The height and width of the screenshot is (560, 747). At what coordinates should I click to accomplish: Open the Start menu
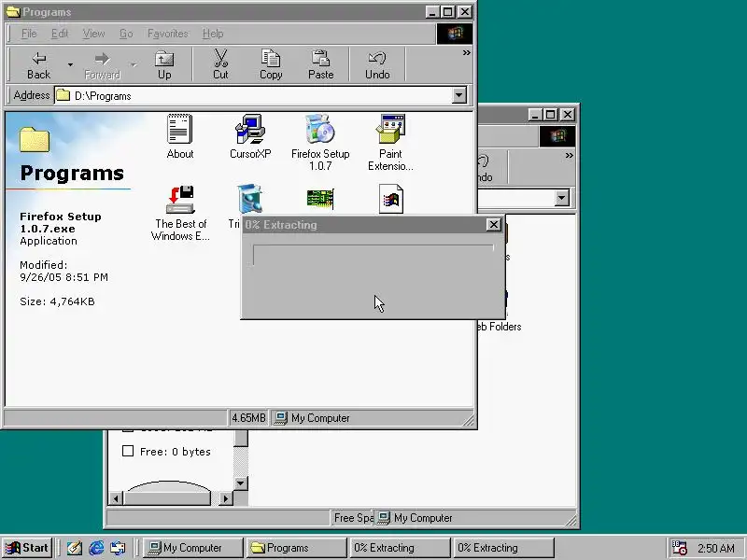click(x=27, y=548)
